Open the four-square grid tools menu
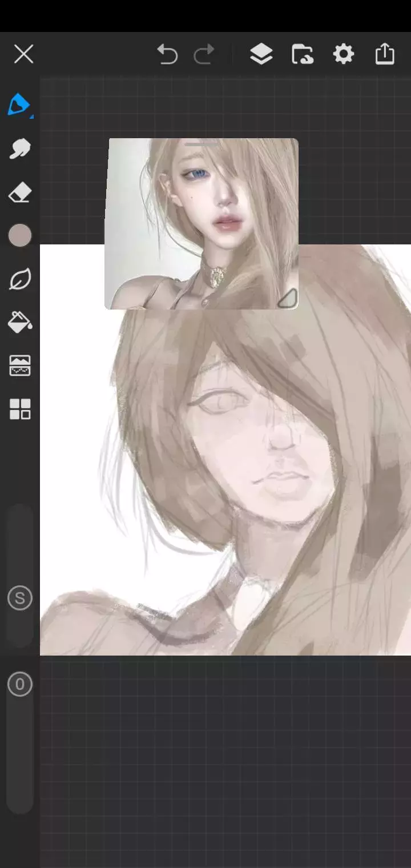Screen dimensions: 411x868 pyautogui.click(x=19, y=409)
